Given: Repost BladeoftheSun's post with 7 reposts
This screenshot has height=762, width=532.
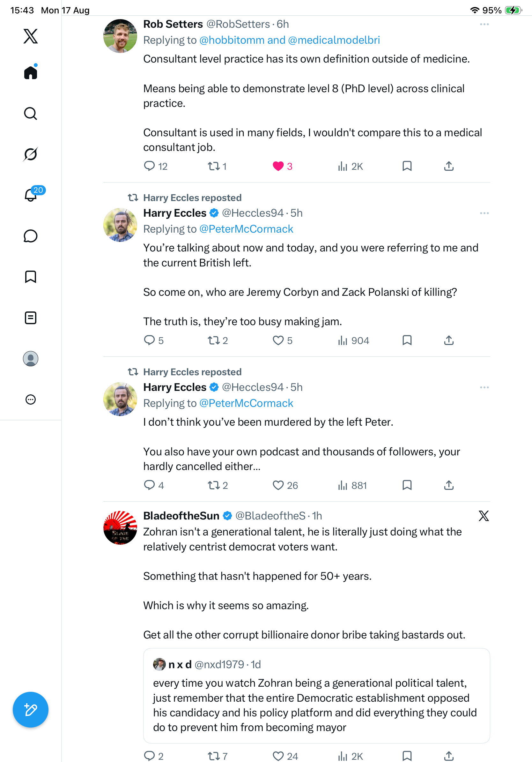Looking at the screenshot, I should pyautogui.click(x=218, y=756).
